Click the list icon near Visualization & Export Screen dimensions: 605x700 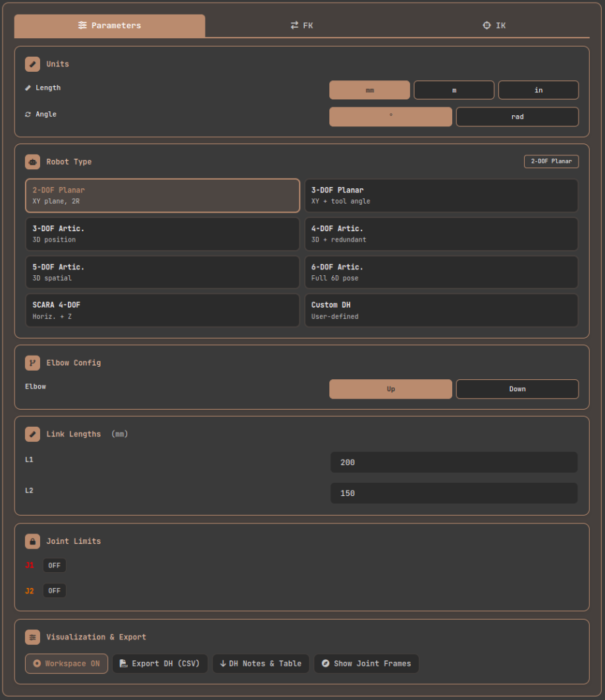(32, 637)
